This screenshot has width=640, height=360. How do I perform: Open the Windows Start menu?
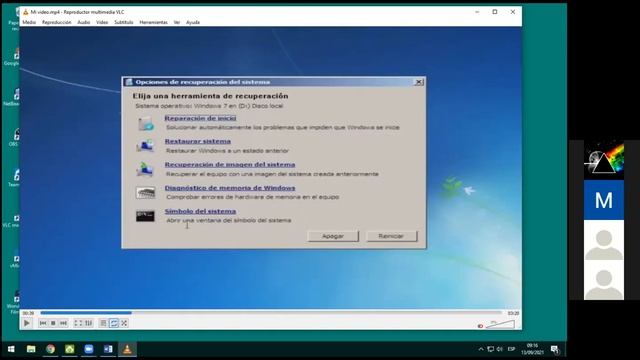[11, 349]
